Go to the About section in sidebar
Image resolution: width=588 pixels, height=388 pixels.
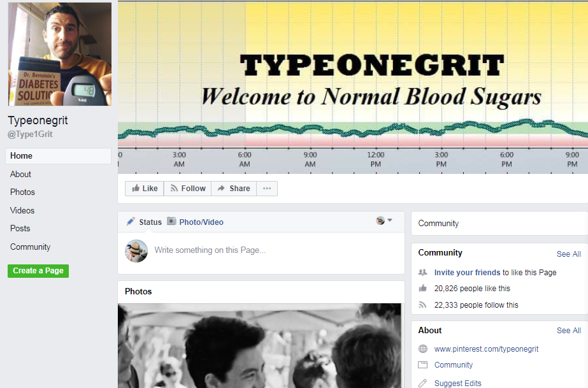point(20,175)
